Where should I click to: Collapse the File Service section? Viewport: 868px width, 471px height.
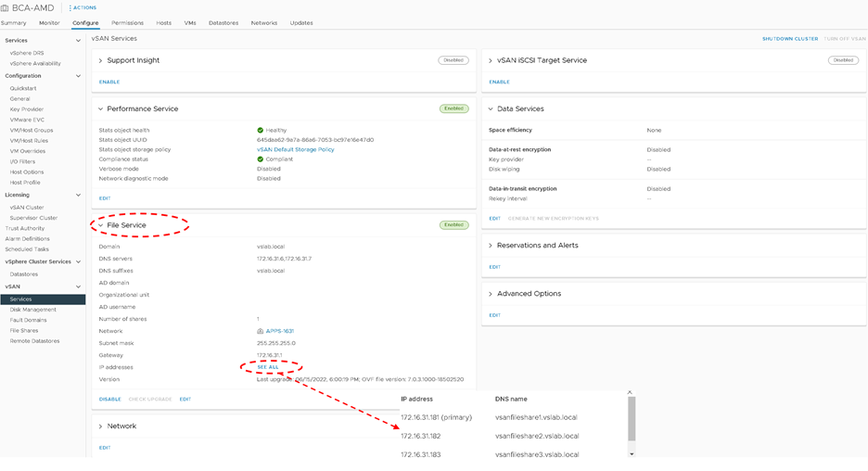click(101, 225)
